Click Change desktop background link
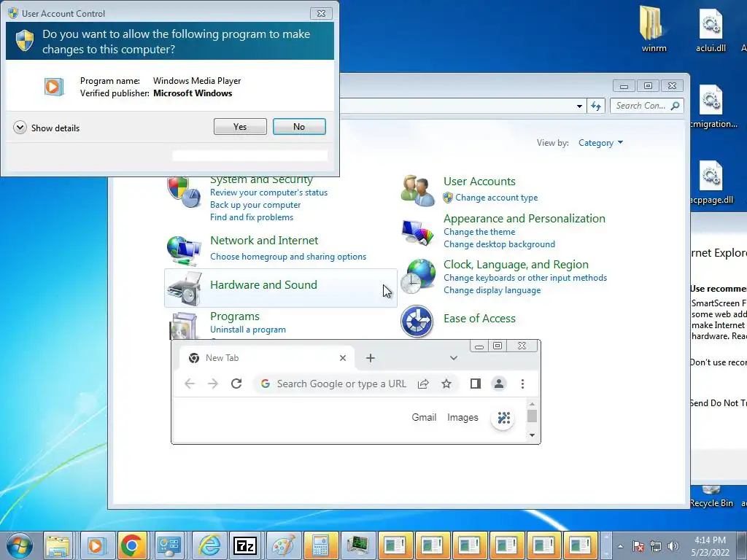 tap(499, 244)
